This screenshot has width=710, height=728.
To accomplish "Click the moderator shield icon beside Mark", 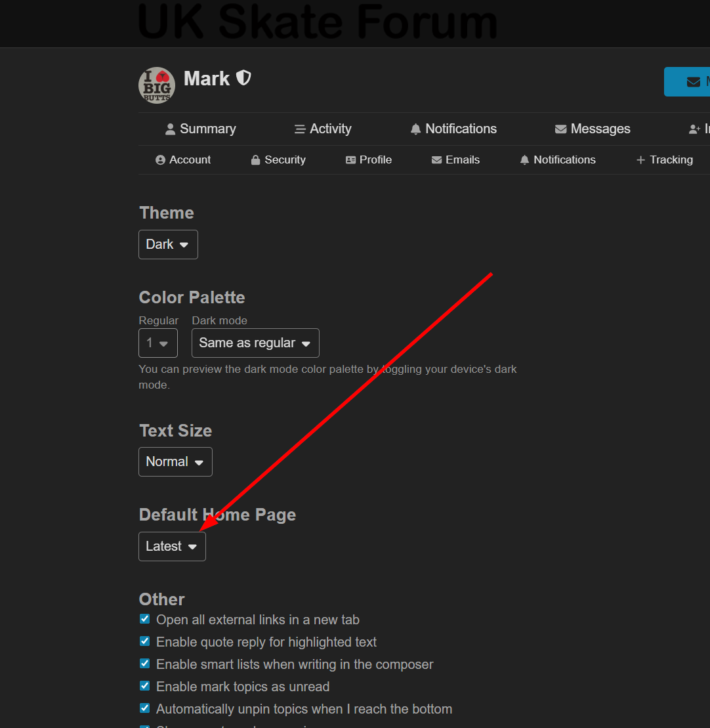I will coord(243,78).
